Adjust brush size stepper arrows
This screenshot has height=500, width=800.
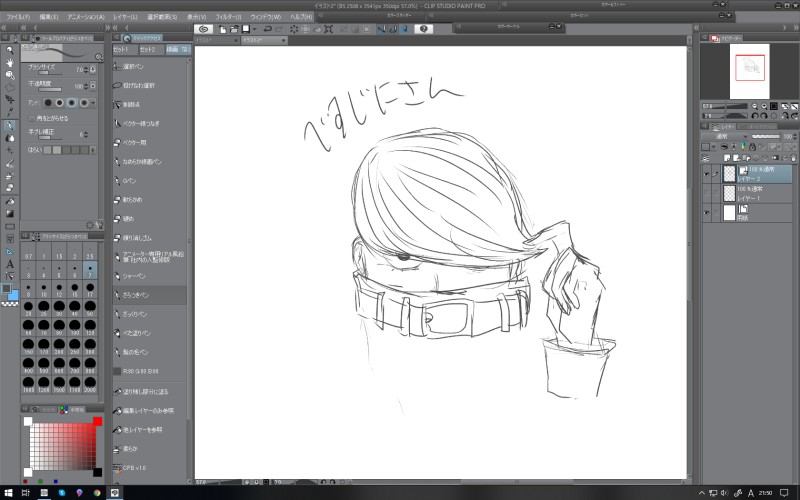(86, 69)
